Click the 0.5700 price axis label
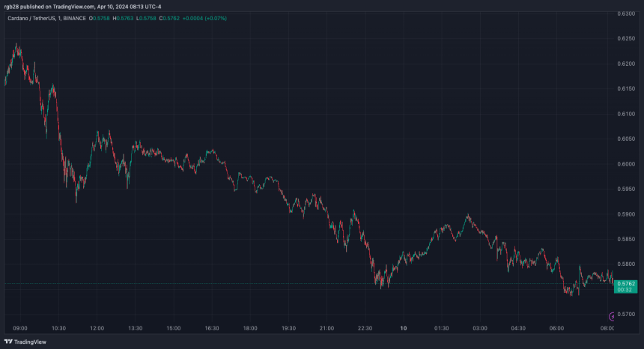The image size is (644, 349). [x=627, y=314]
